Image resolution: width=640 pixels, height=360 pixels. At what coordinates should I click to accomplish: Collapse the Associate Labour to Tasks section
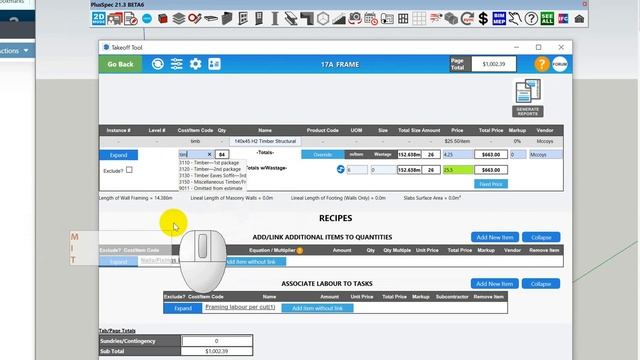tap(541, 284)
